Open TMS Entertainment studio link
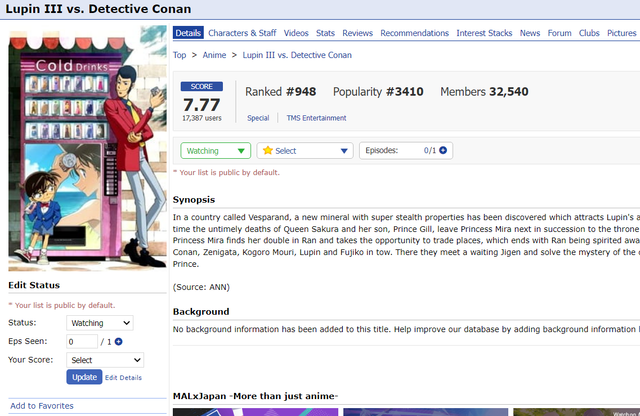Viewport: 640px width, 416px height. pos(316,118)
